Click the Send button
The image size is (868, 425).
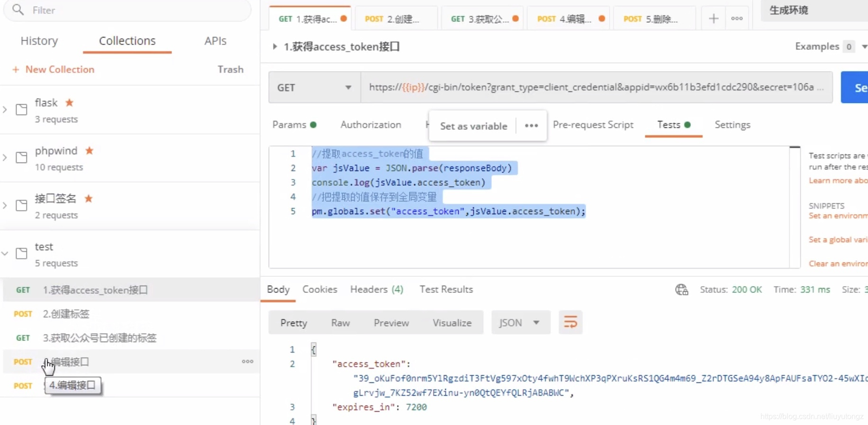[x=855, y=87]
